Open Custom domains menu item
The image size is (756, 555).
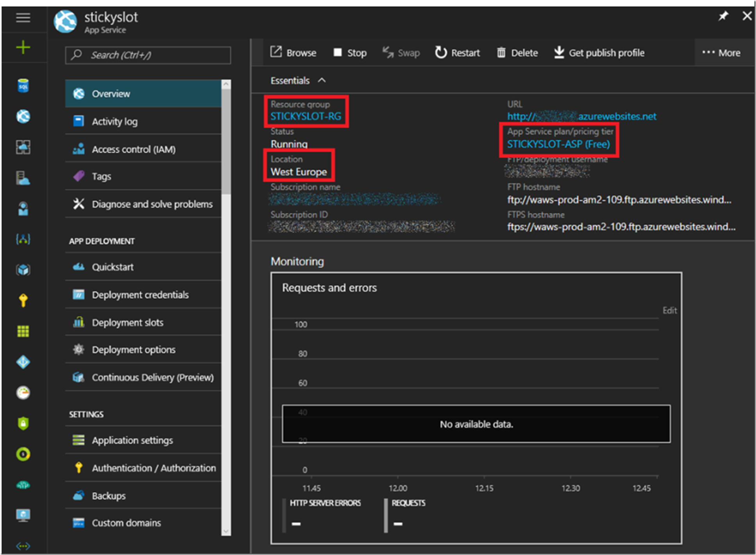(x=143, y=523)
